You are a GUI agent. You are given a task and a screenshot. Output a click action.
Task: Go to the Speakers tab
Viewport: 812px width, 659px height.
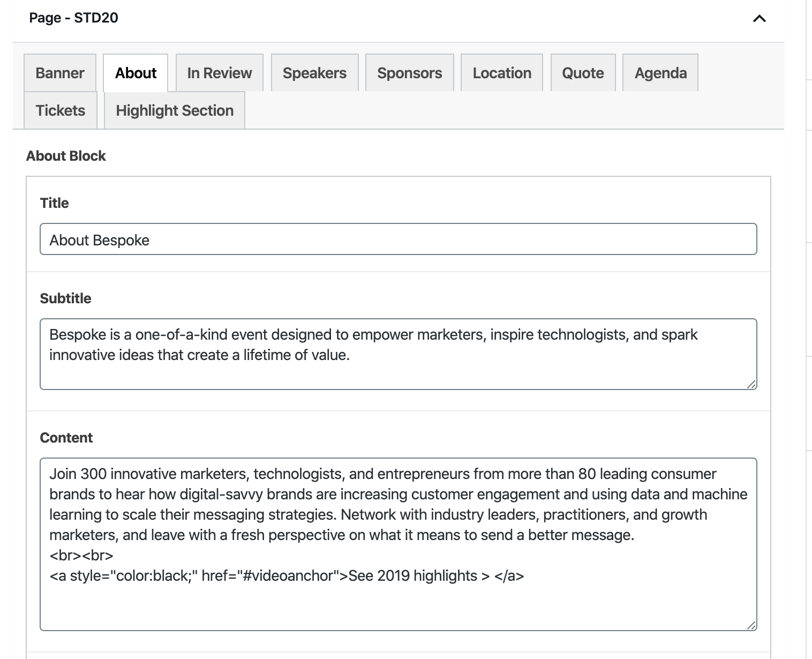click(x=314, y=73)
